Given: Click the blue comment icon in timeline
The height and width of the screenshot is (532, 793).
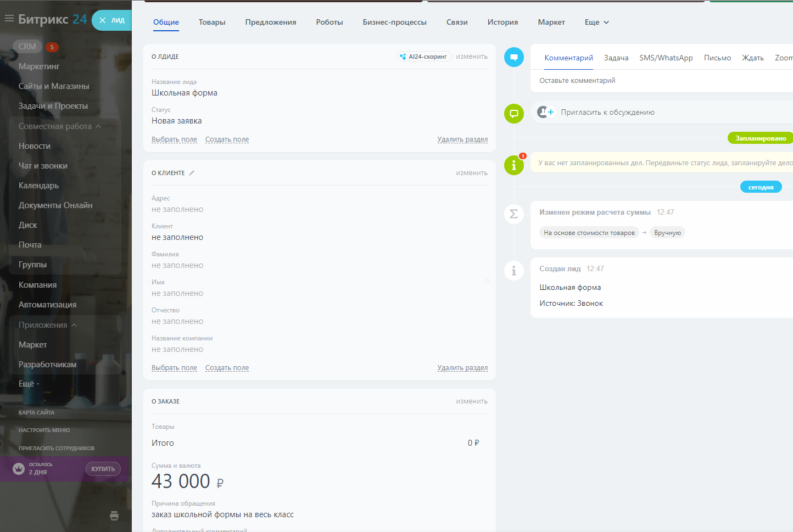Looking at the screenshot, I should (x=514, y=57).
